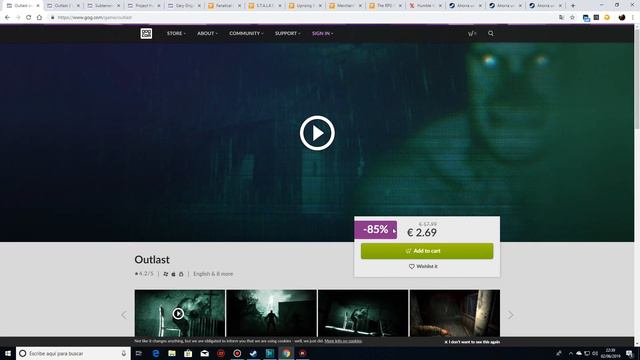Play the Outlast trailer with the large play button
Screen dimensions: 640x360
[317, 133]
